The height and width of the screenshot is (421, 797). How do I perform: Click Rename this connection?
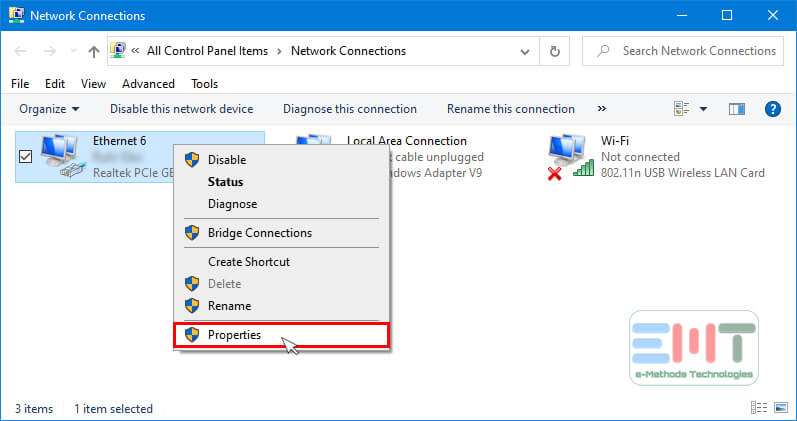[x=511, y=109]
